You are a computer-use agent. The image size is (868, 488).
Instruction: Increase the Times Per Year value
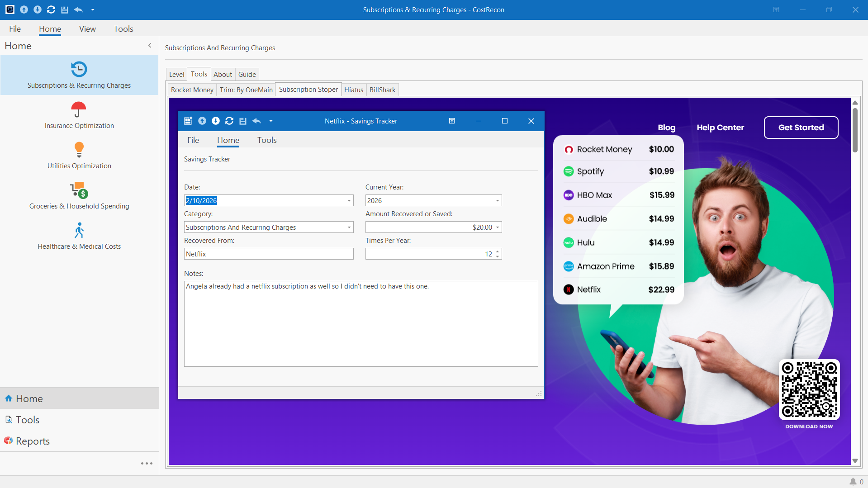click(498, 251)
